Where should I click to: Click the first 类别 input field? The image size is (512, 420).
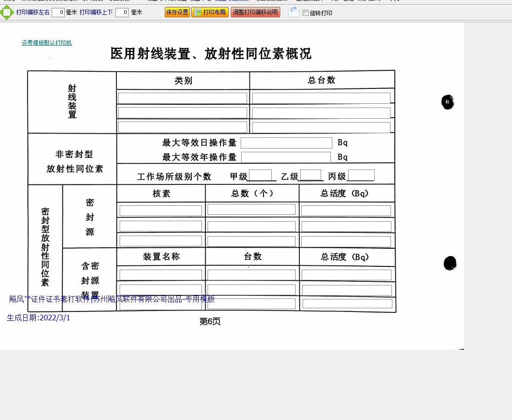[182, 98]
